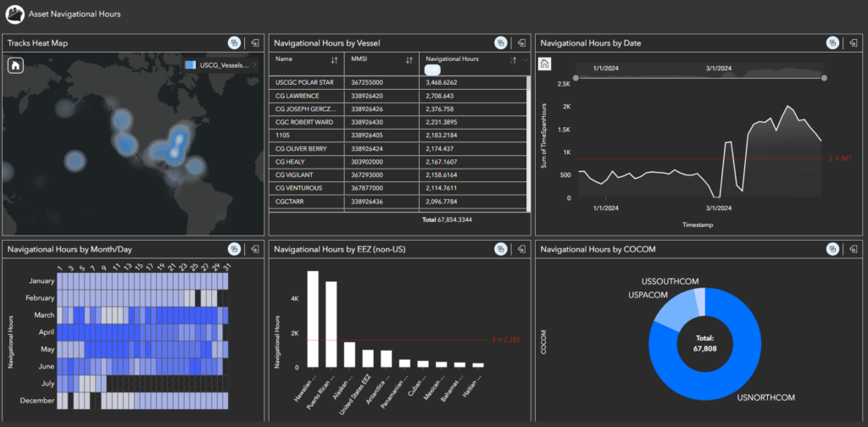Click the USSOUTHCOM label
The height and width of the screenshot is (427, 868).
click(x=670, y=281)
